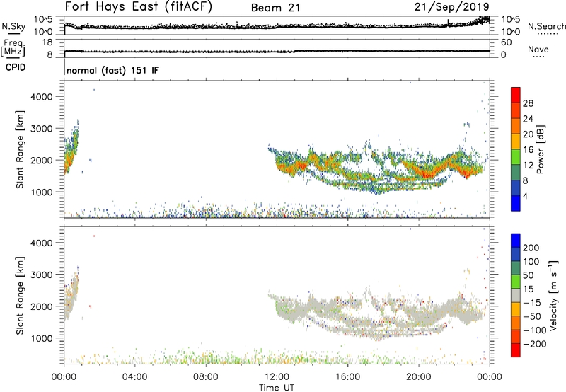Click the "Fort Hays East (fitACF)" title
Screen dimensions: 566x392
point(138,6)
